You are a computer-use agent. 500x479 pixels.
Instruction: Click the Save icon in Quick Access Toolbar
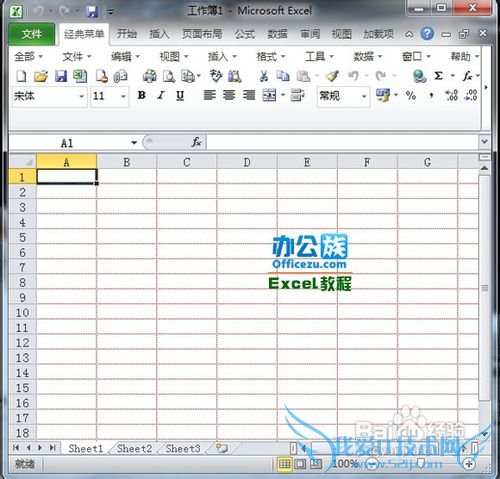click(x=92, y=12)
